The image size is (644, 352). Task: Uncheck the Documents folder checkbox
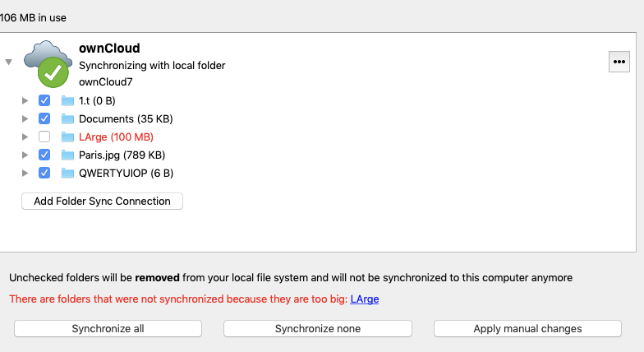(44, 118)
